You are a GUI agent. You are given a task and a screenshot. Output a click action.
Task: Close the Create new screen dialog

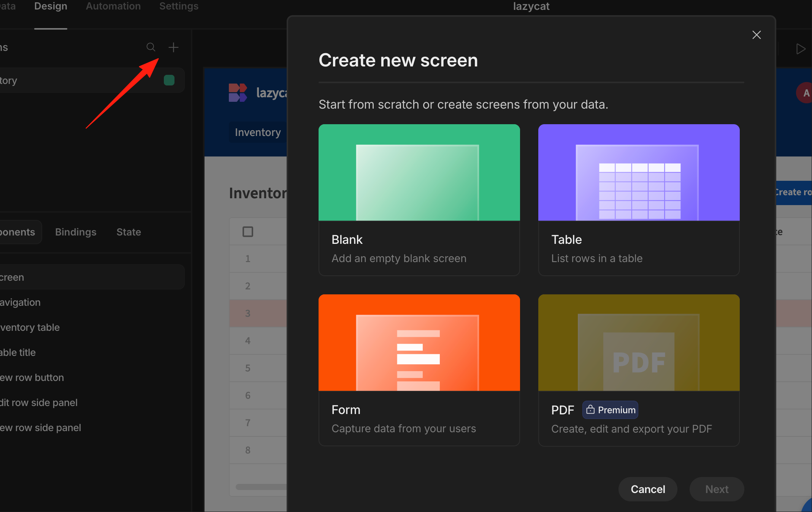click(x=756, y=35)
